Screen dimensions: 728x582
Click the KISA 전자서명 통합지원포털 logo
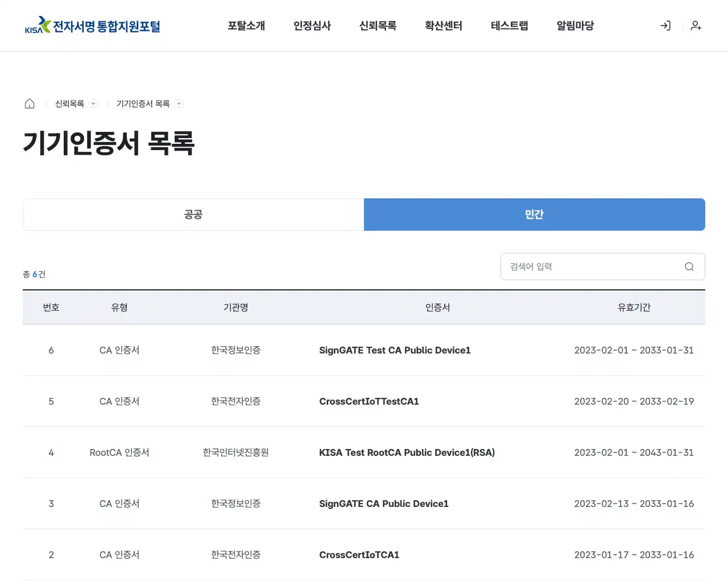pyautogui.click(x=93, y=26)
